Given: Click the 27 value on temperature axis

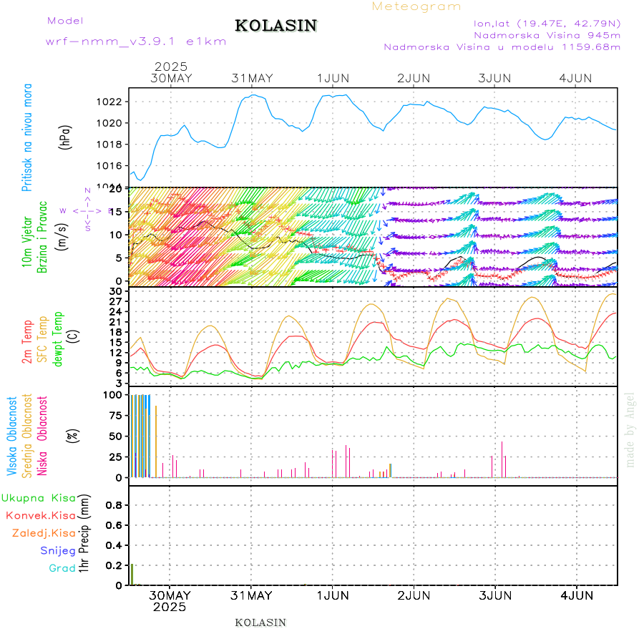Looking at the screenshot, I should click(115, 302).
